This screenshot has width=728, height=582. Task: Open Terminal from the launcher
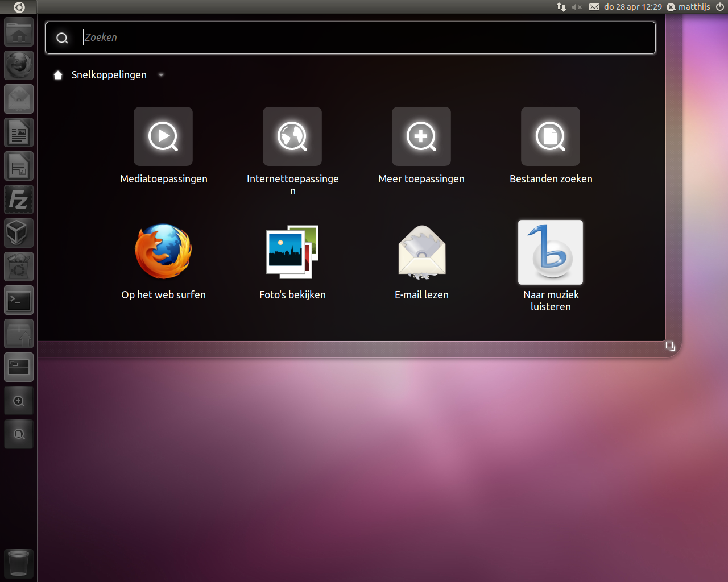point(19,301)
